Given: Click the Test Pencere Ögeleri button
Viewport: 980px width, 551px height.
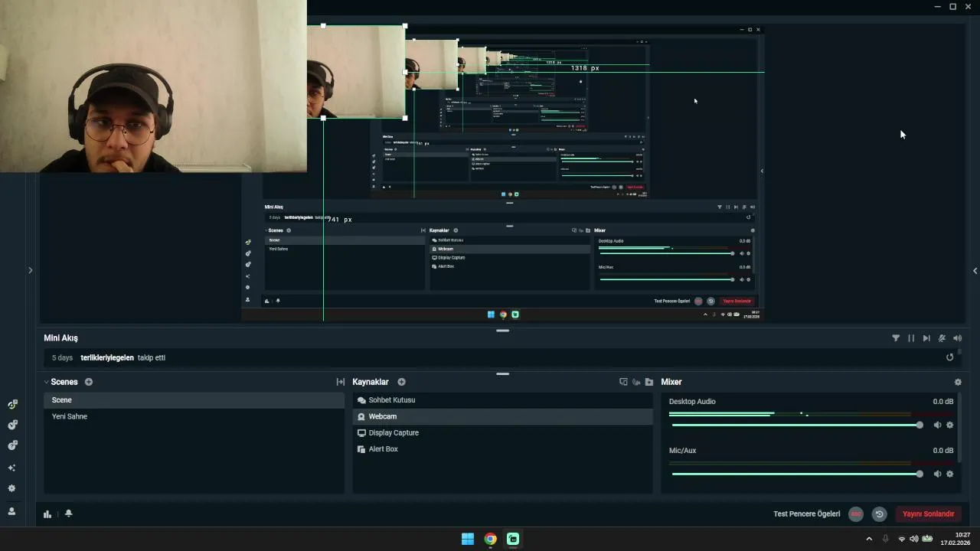Looking at the screenshot, I should 806,514.
